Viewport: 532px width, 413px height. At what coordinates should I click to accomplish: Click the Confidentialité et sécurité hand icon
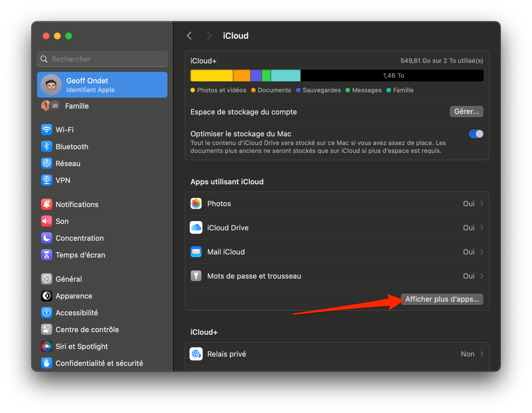[x=47, y=363]
